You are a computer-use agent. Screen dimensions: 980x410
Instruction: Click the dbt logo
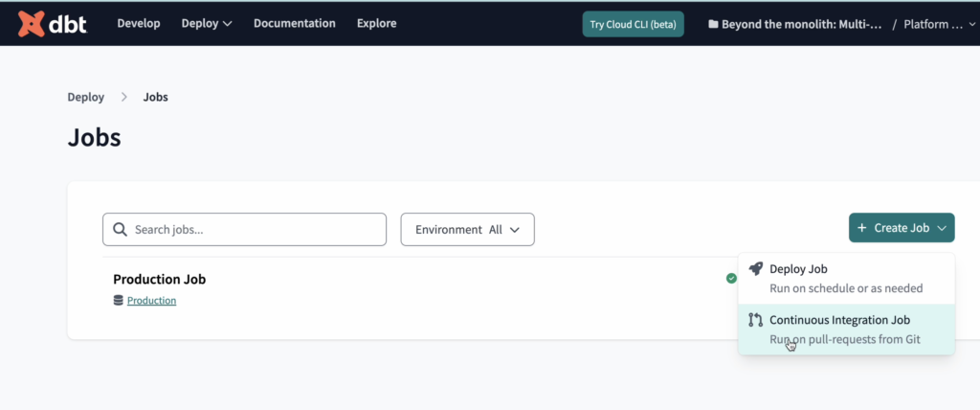coord(53,23)
